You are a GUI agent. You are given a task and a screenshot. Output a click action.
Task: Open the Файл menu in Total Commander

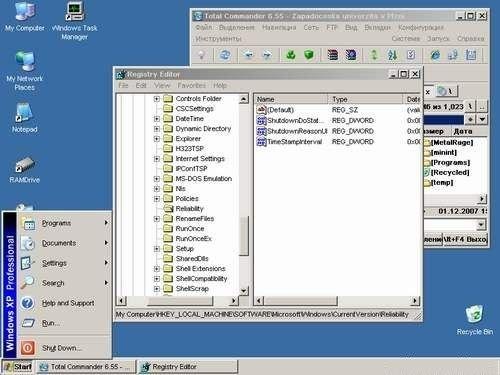point(204,27)
